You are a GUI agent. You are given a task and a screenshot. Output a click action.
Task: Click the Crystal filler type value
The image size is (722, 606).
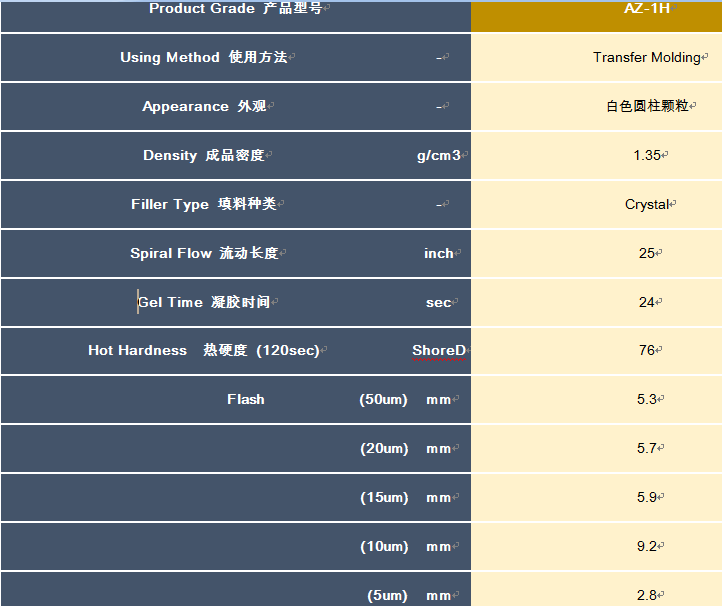coord(647,204)
